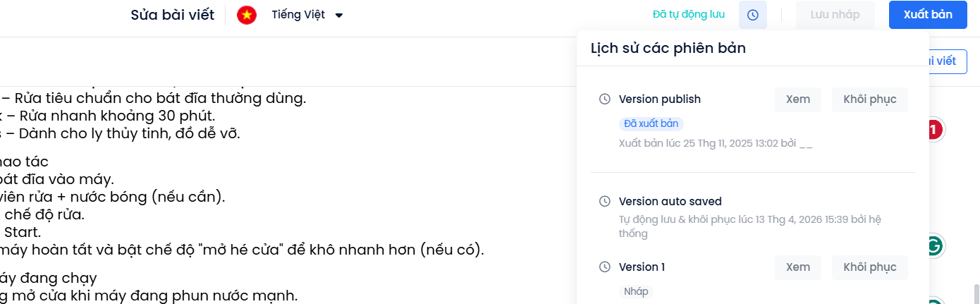Viewport: 980px width, 304px height.
Task: Click clock icon beside Version auto saved
Action: [x=604, y=202]
